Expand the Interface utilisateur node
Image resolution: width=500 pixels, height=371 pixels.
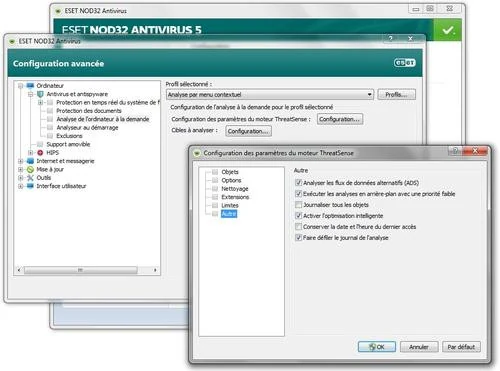(x=21, y=186)
